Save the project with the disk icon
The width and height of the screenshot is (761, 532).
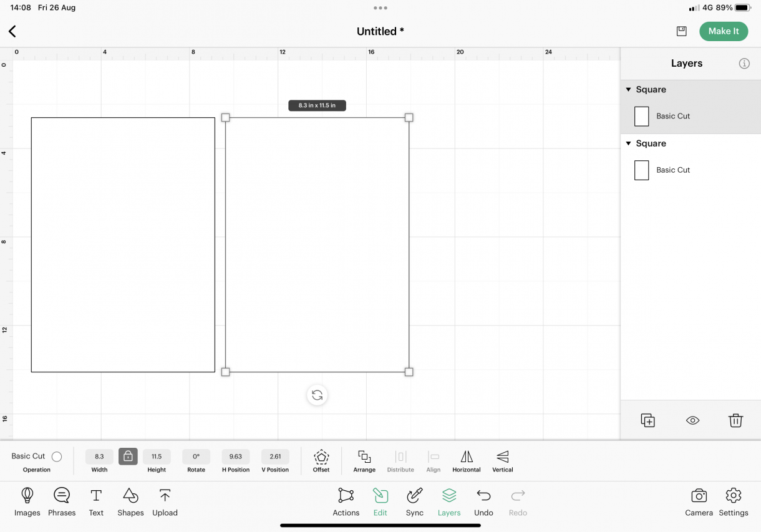(681, 31)
